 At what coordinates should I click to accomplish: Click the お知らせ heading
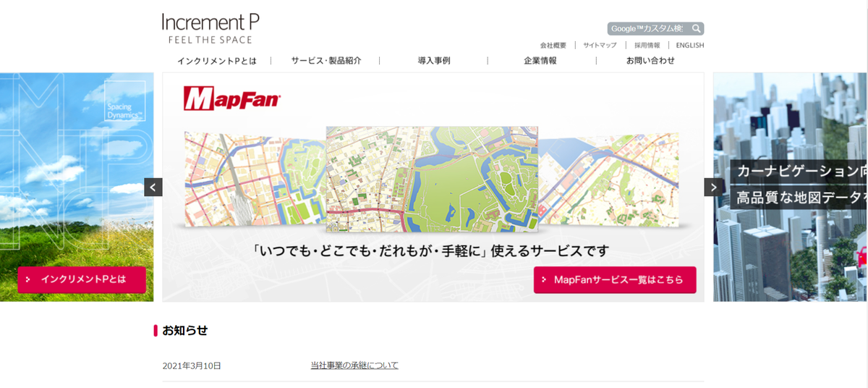[184, 331]
